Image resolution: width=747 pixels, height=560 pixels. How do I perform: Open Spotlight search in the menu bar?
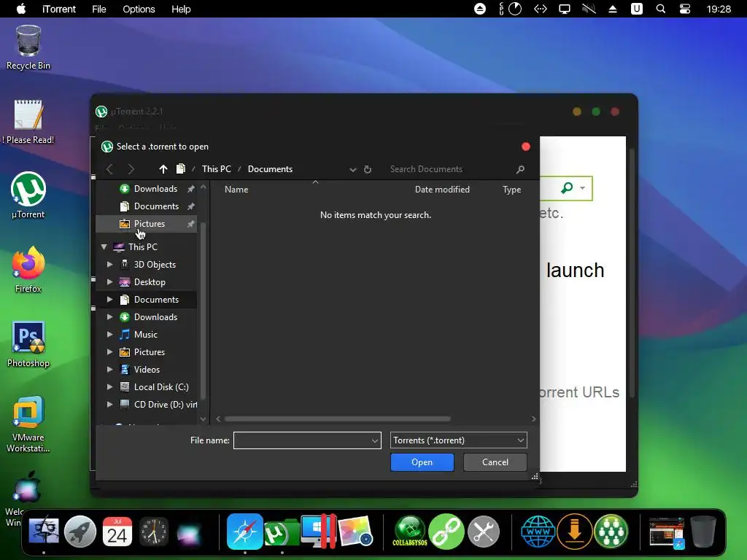point(661,9)
